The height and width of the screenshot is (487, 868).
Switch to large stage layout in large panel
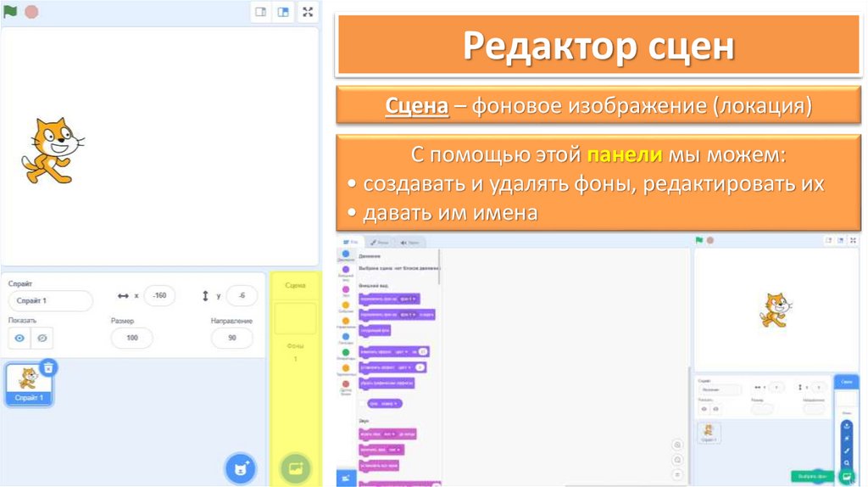[283, 12]
